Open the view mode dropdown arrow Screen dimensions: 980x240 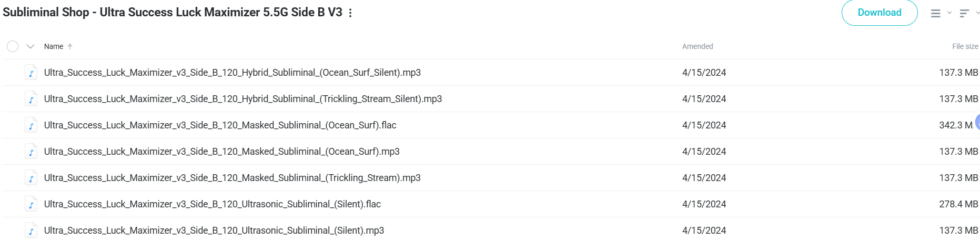coord(949,13)
